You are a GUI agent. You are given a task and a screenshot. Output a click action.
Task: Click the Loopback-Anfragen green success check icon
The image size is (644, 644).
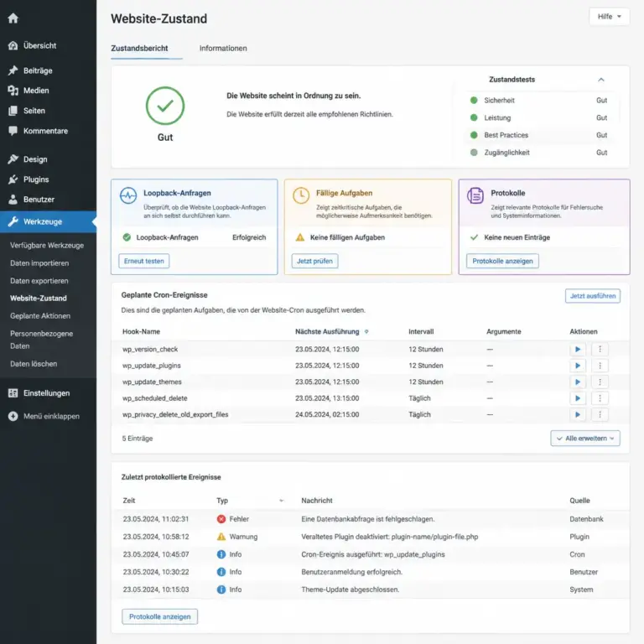[x=127, y=237]
